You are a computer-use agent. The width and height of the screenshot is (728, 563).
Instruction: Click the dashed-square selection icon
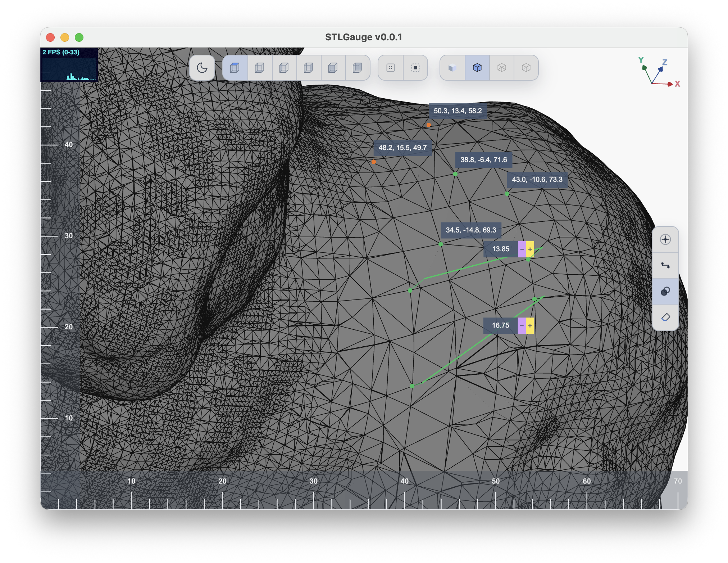click(x=415, y=68)
